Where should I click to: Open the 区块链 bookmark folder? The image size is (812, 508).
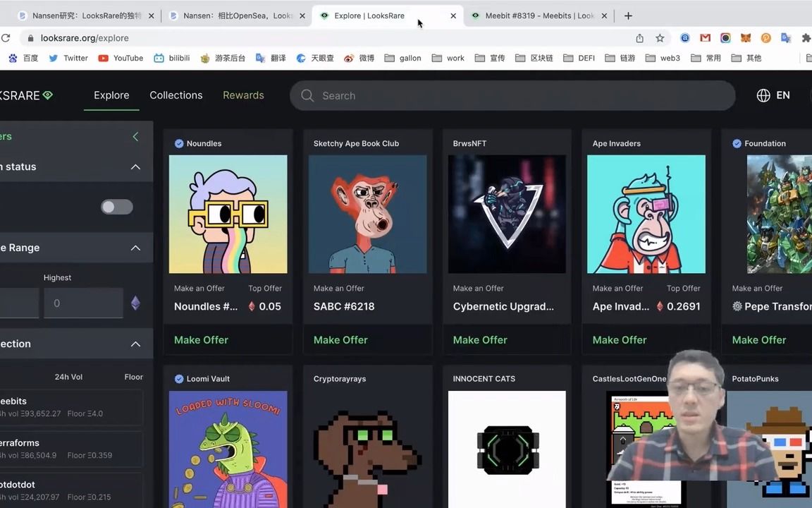pyautogui.click(x=534, y=58)
